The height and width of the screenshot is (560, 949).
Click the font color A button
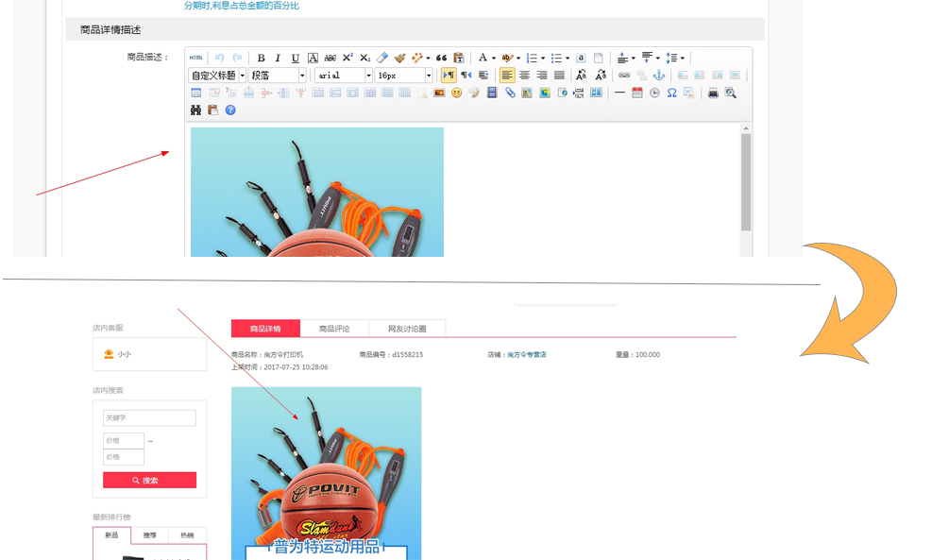click(x=483, y=59)
